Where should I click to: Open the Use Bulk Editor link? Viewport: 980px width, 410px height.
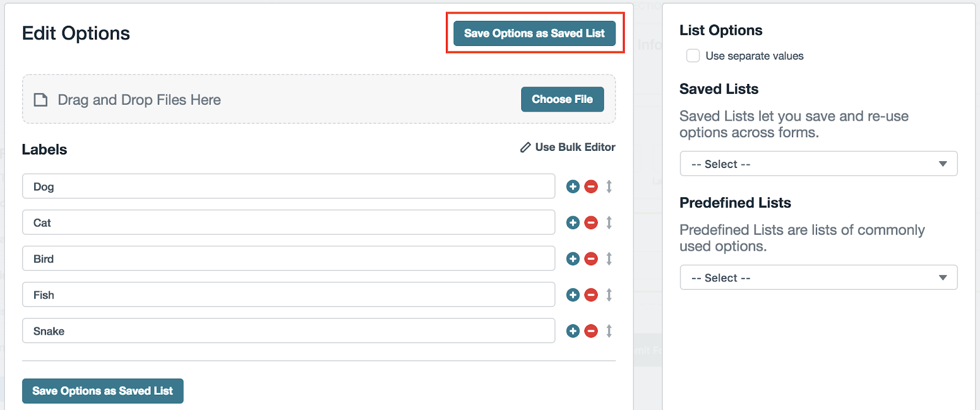tap(568, 147)
